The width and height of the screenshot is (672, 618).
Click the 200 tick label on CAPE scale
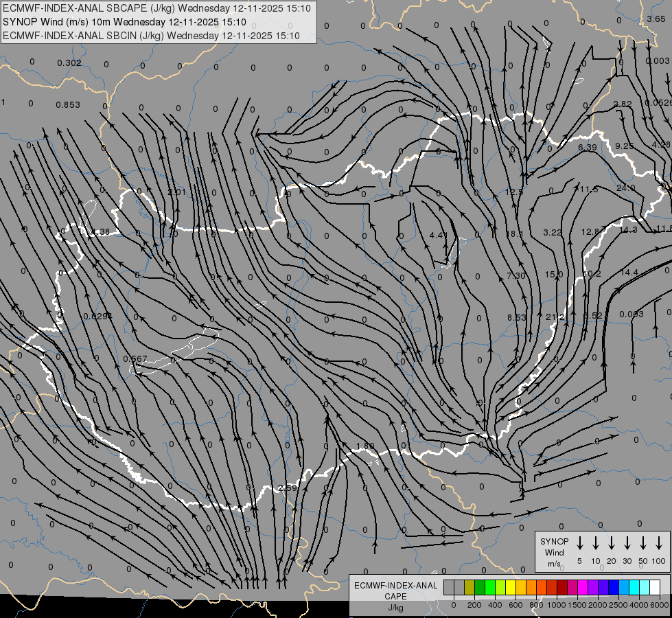tap(474, 605)
